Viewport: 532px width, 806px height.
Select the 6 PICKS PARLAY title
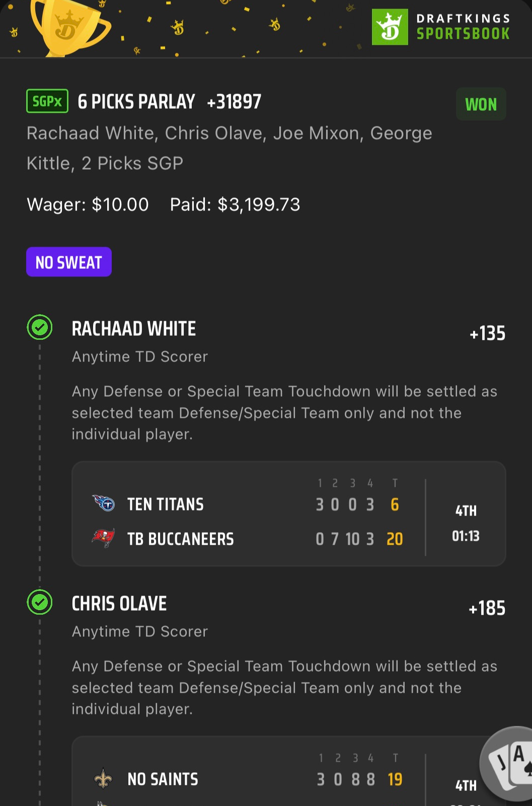point(136,102)
